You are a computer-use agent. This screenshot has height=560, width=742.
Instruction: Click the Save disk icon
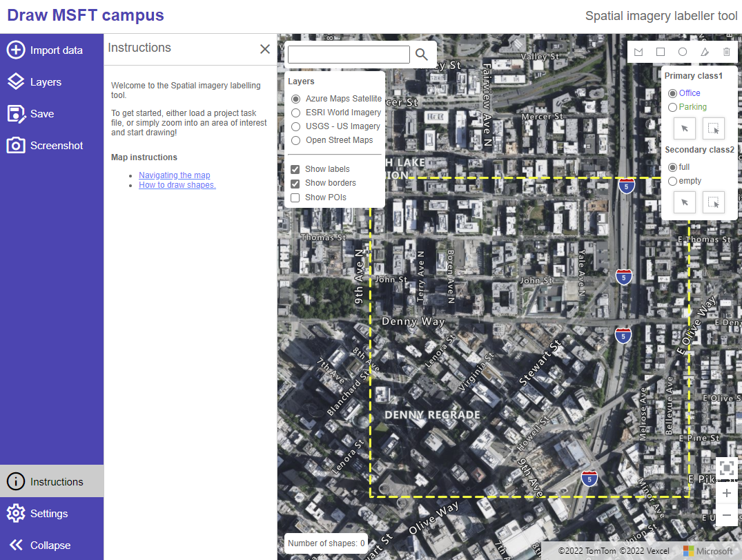click(x=17, y=114)
